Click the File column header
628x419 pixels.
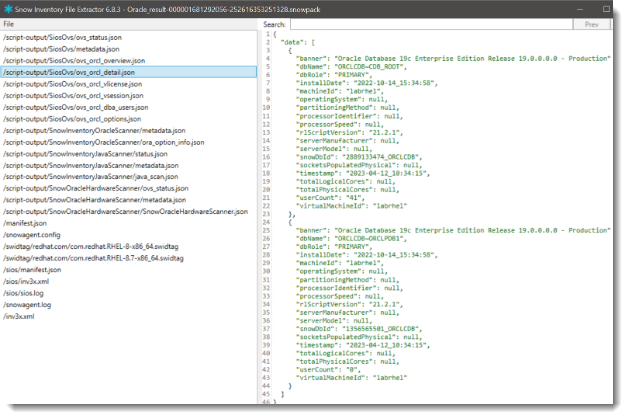coord(9,24)
